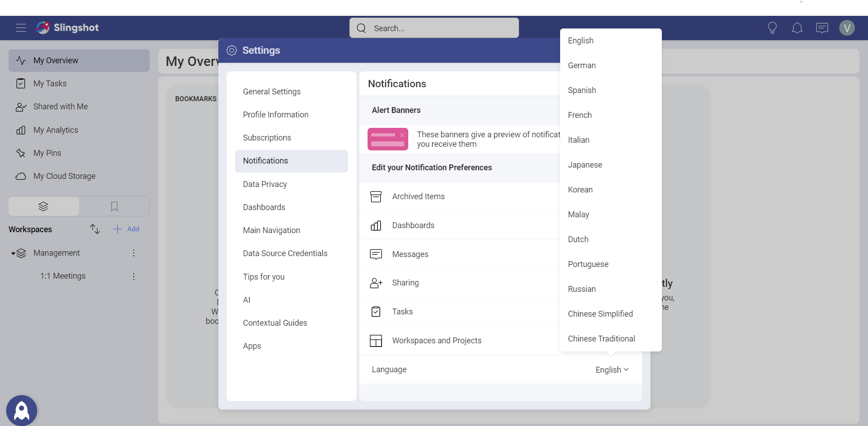Screen dimensions: 868x426
Task: Open the user avatar V menu
Action: tap(847, 28)
